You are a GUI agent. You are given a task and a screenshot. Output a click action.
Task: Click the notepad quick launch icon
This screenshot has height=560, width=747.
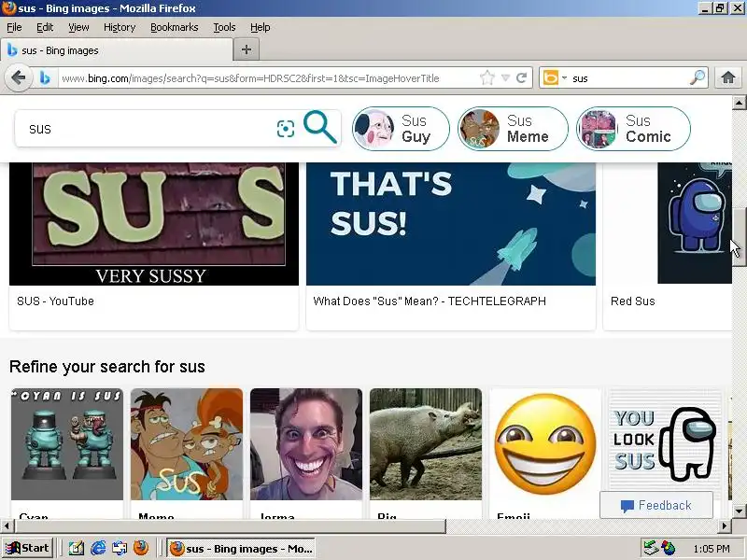tap(77, 549)
